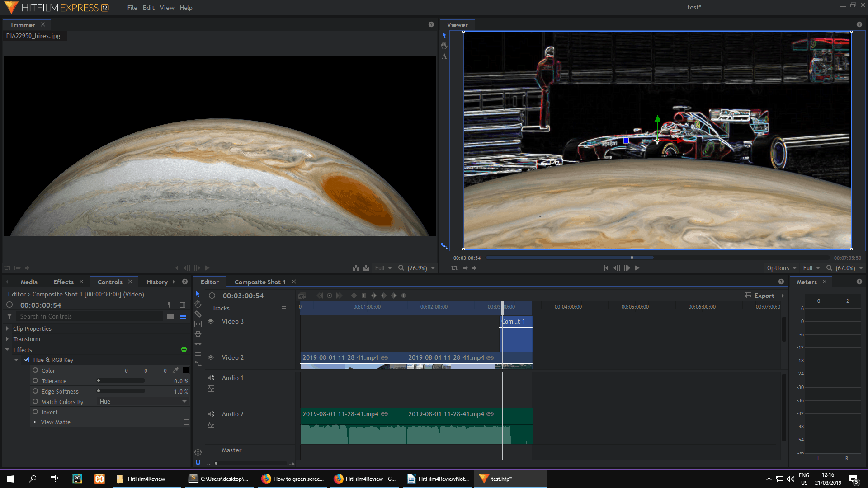Click the Export button
This screenshot has width=868, height=488.
[760, 296]
